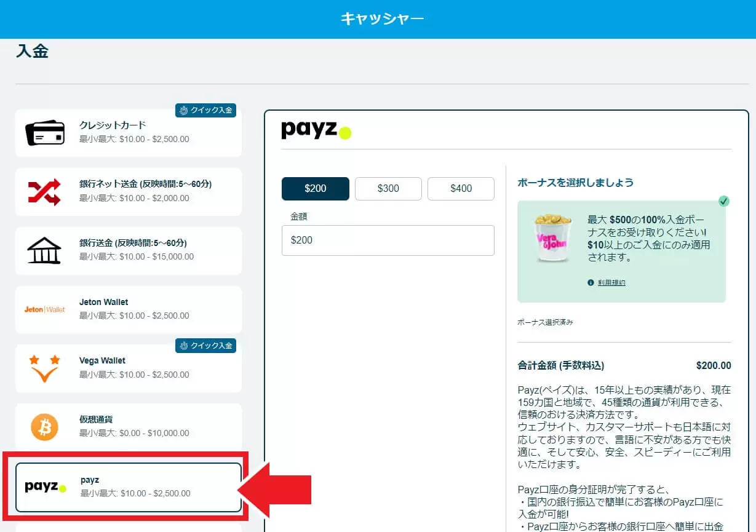Click the green checkmark on bonus card
The image size is (756, 532).
[x=724, y=201]
